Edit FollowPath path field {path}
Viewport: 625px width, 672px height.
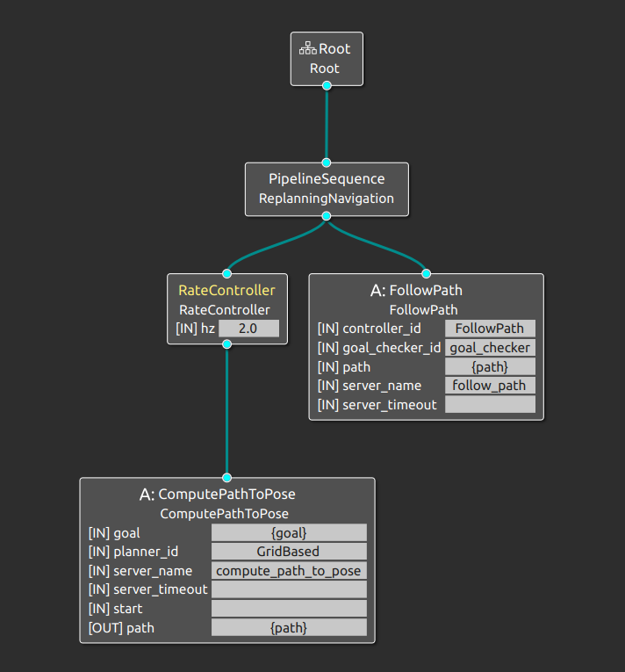pyautogui.click(x=490, y=367)
